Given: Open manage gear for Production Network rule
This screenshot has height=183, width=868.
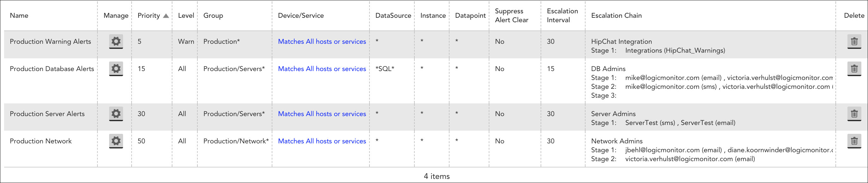Looking at the screenshot, I should click(116, 141).
